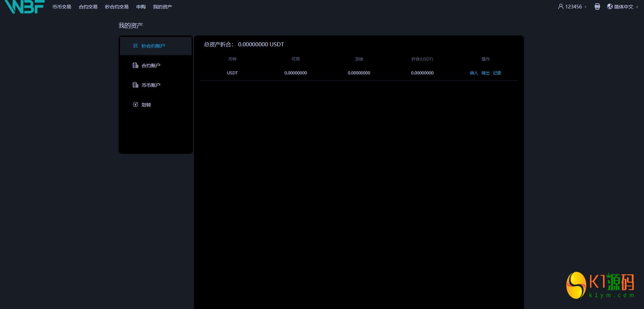Click the 转出 link for USDT
The height and width of the screenshot is (309, 644).
[485, 73]
